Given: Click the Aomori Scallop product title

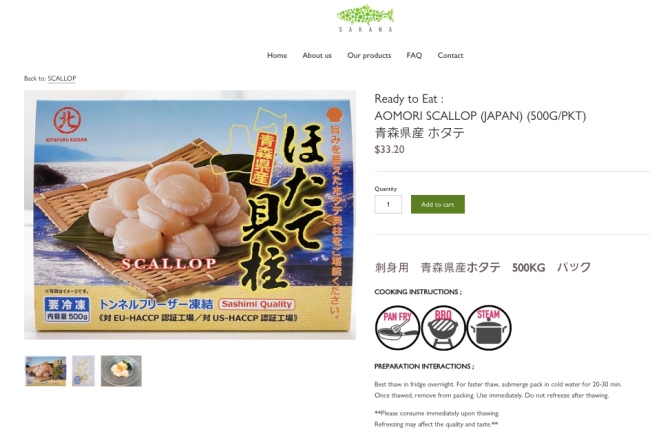Looking at the screenshot, I should (480, 116).
